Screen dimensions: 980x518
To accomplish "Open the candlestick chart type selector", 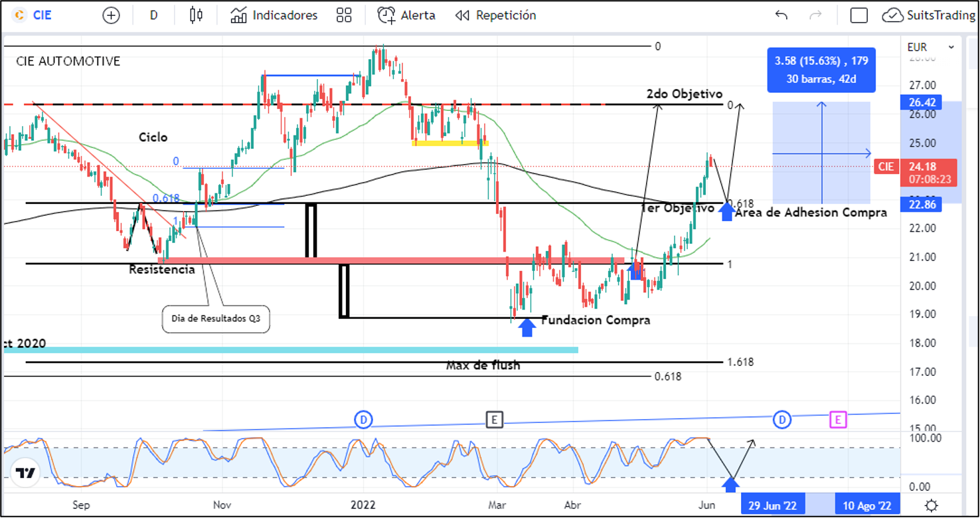I will [195, 15].
